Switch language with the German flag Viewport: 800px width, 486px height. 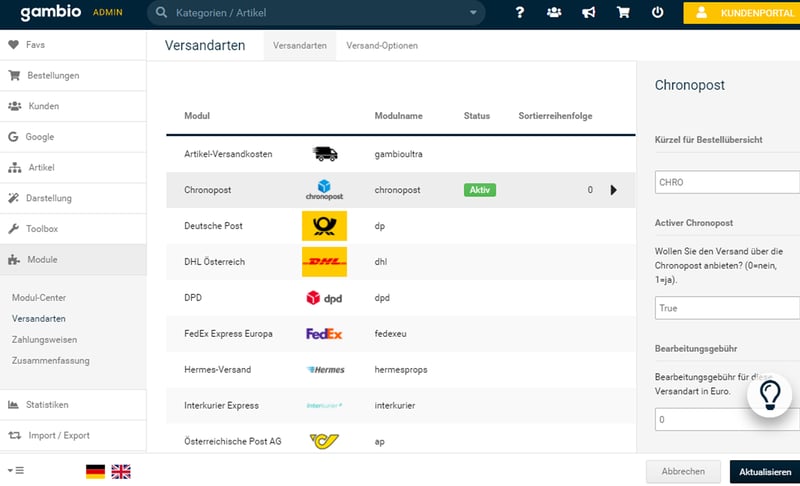95,471
